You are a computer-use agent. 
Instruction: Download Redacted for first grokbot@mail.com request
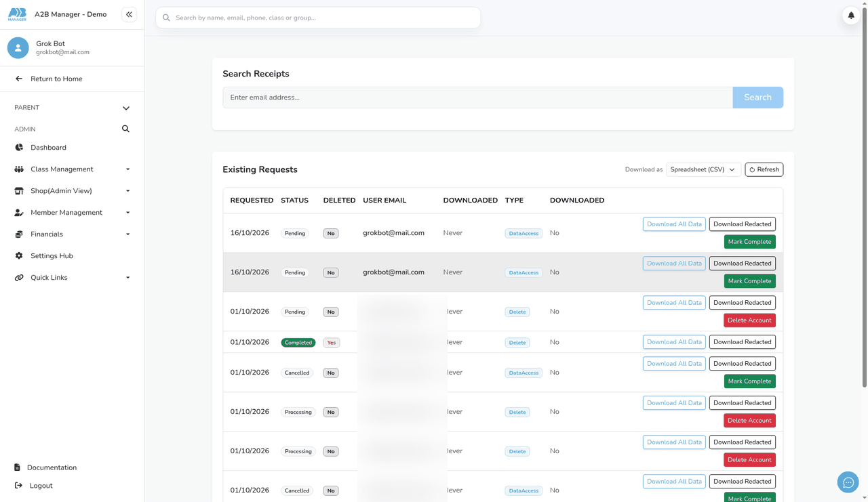742,224
